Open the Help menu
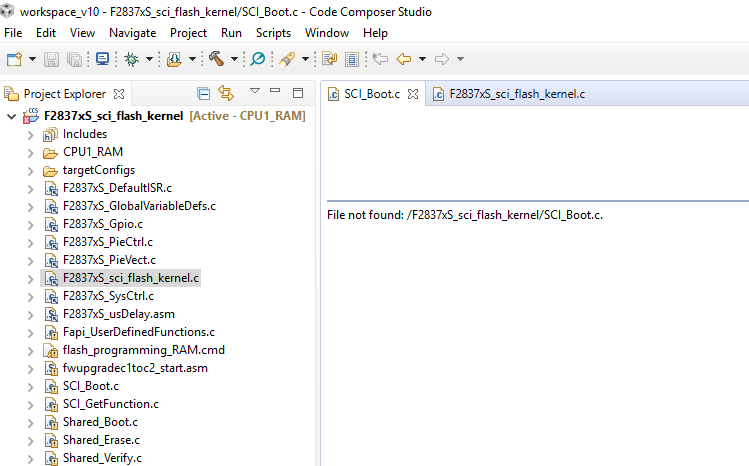The height and width of the screenshot is (466, 749). [x=375, y=33]
